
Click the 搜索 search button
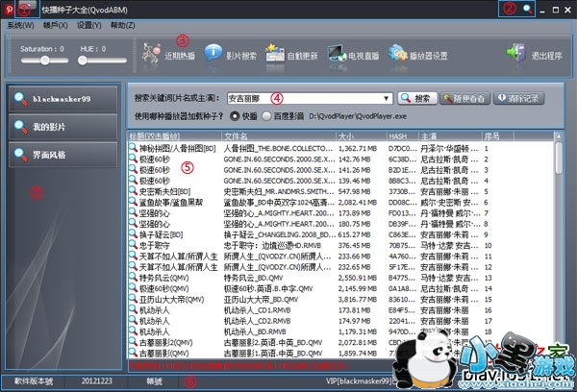point(417,98)
